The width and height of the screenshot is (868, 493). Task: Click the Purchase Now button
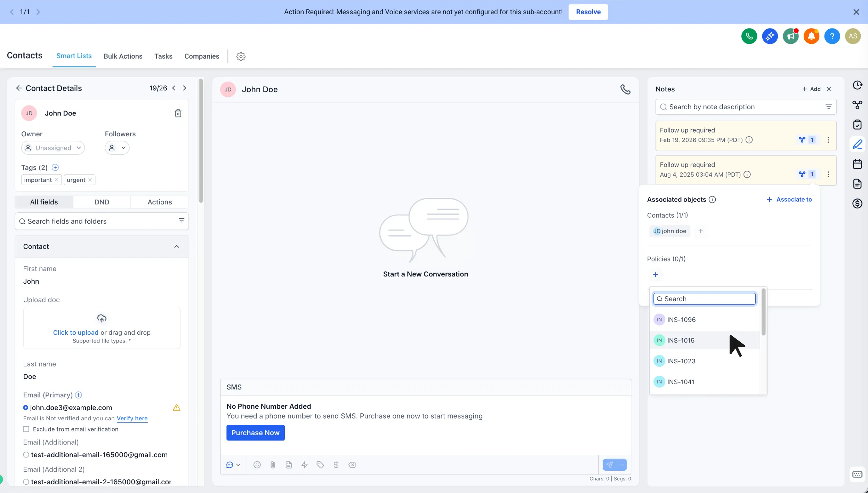coord(255,433)
